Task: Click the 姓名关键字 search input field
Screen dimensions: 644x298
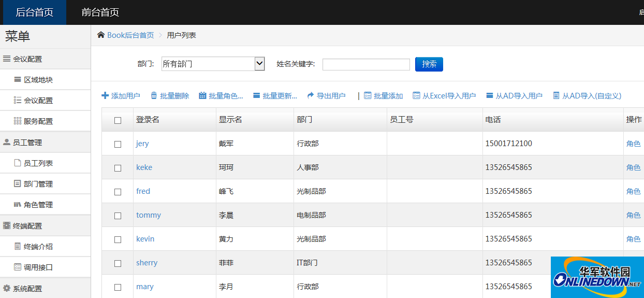Action: [366, 64]
